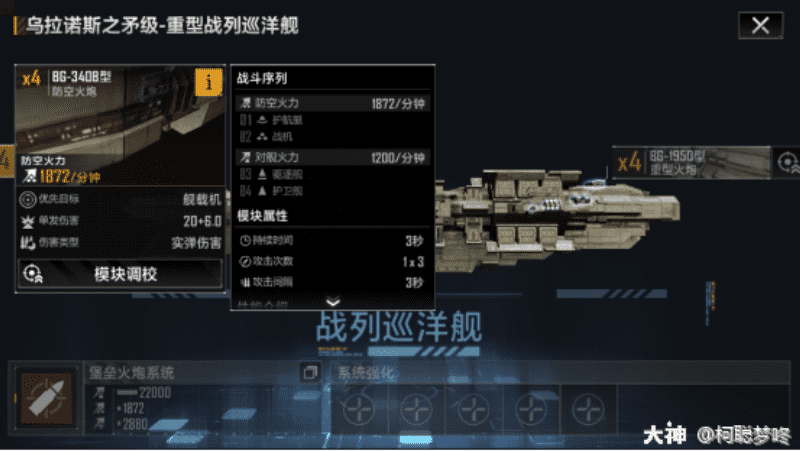The height and width of the screenshot is (451, 800).
Task: Click the 01 护航艇 target entry
Action: pos(271,120)
